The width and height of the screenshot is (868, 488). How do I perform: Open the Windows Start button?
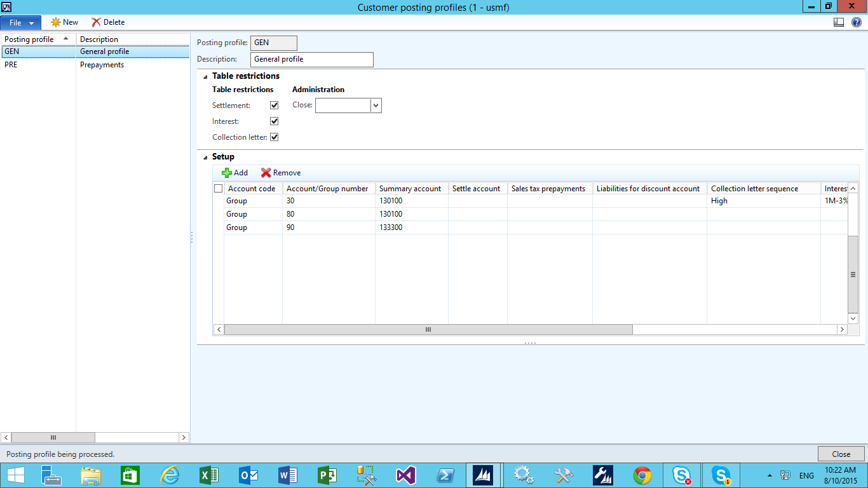coord(16,475)
